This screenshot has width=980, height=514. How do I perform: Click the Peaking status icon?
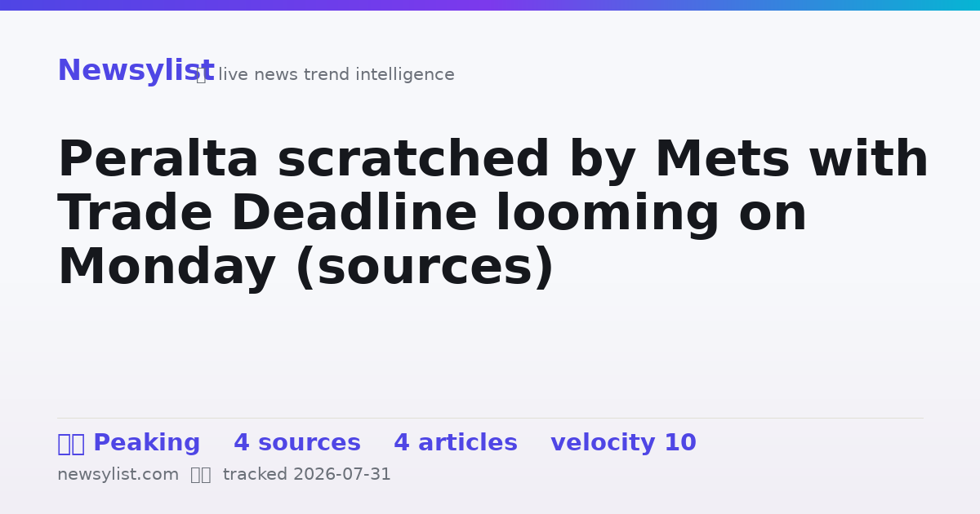(x=71, y=444)
